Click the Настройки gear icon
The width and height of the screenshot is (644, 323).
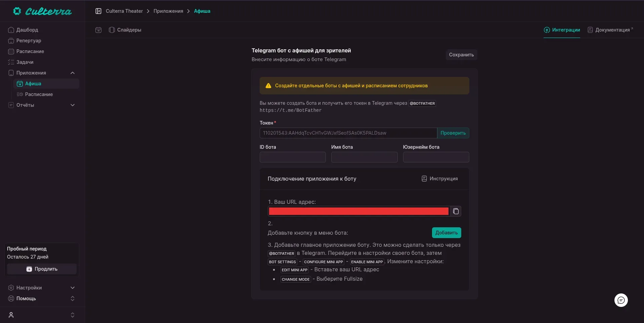11,288
